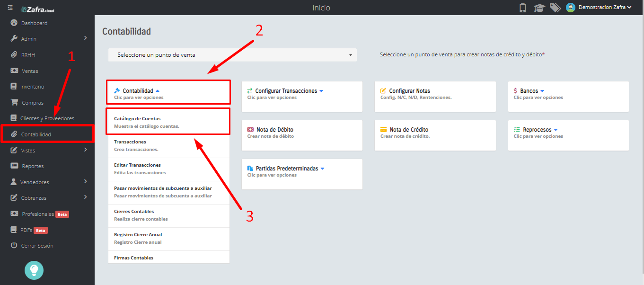Click the Ventas money icon
The height and width of the screenshot is (285, 644).
(x=14, y=71)
